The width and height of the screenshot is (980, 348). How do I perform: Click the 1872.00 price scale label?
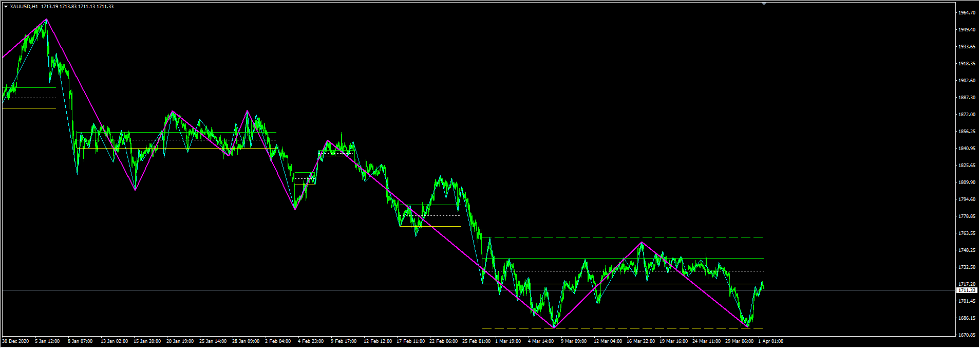pos(966,115)
